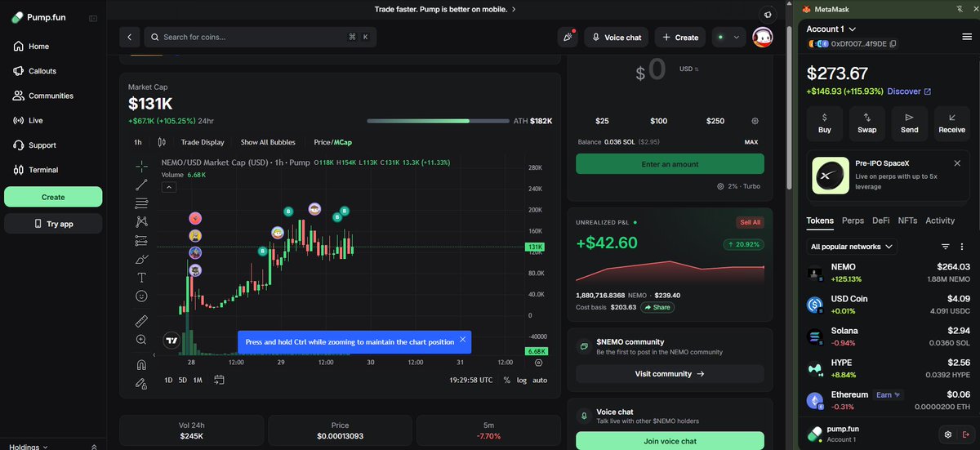The width and height of the screenshot is (980, 450).
Task: Click the Visit community button
Action: (x=670, y=374)
